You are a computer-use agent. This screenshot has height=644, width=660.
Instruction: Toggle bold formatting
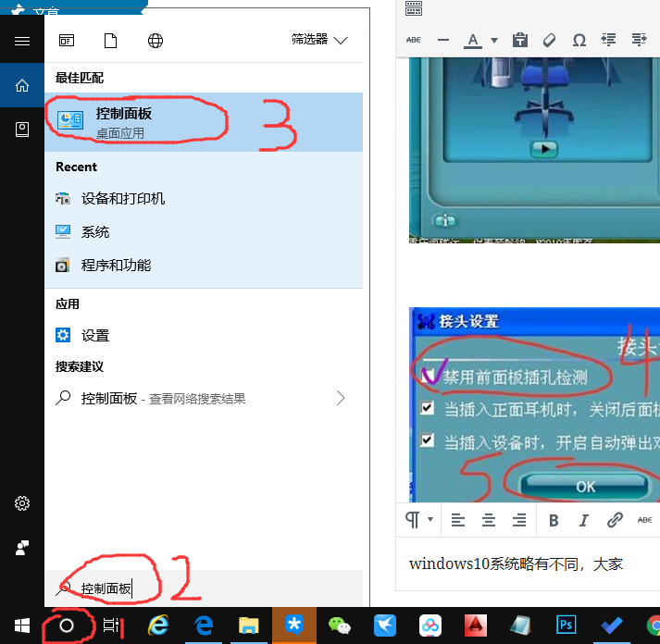[x=554, y=520]
